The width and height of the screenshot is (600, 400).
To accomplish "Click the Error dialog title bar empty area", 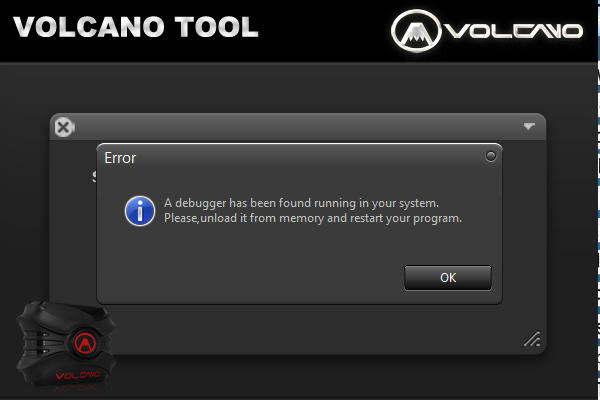I will 306,157.
